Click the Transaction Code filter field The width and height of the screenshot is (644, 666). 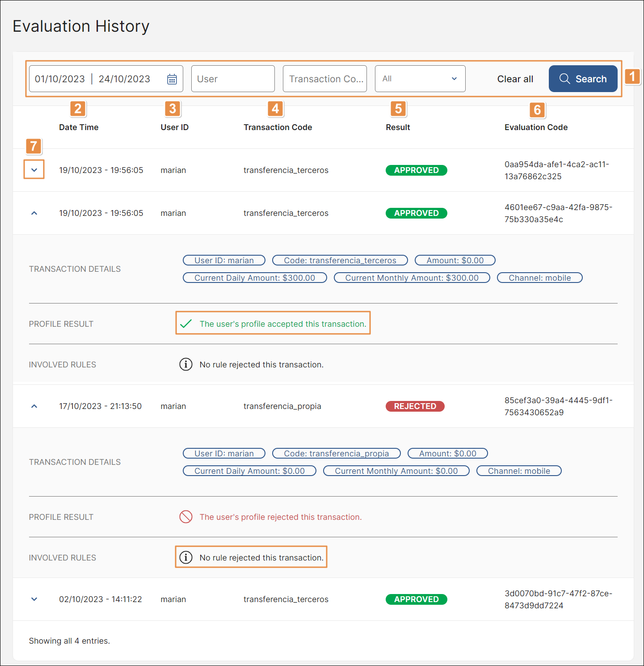tap(324, 79)
